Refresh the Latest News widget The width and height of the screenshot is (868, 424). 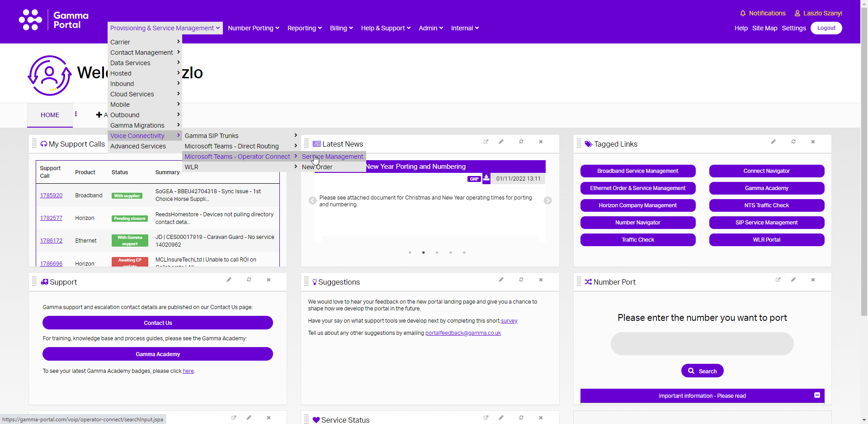tap(521, 142)
